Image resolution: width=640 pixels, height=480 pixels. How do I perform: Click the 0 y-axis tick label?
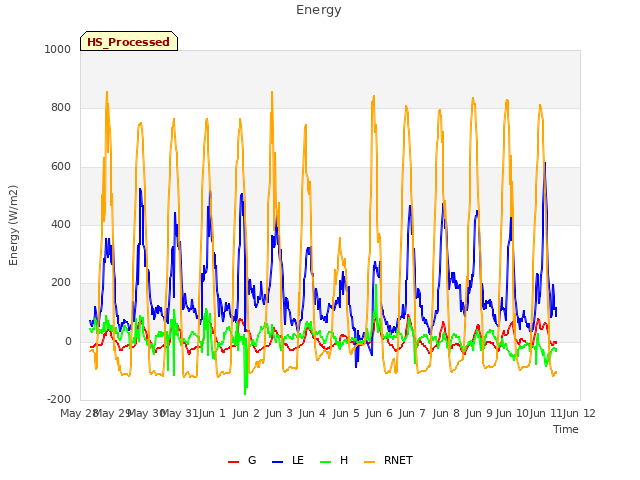point(68,342)
